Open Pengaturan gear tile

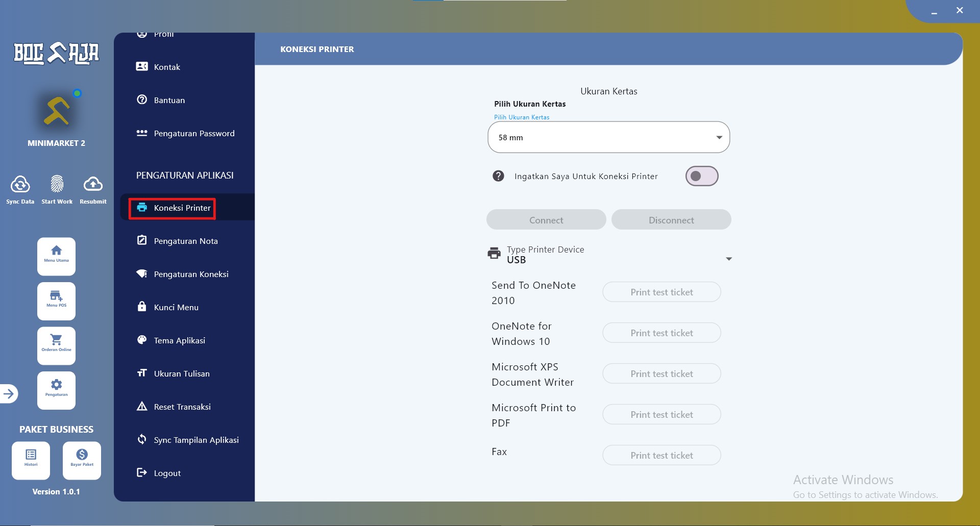pyautogui.click(x=56, y=390)
